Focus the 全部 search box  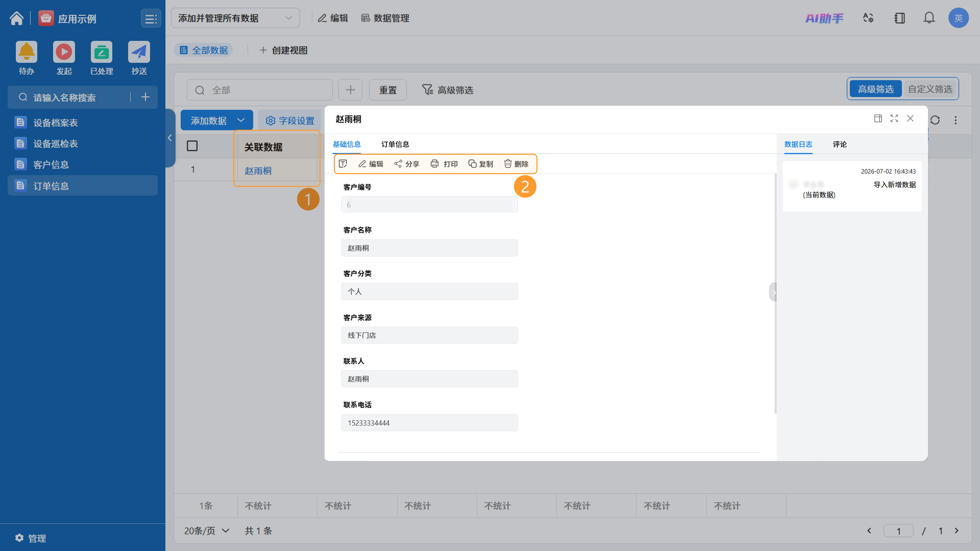click(260, 90)
